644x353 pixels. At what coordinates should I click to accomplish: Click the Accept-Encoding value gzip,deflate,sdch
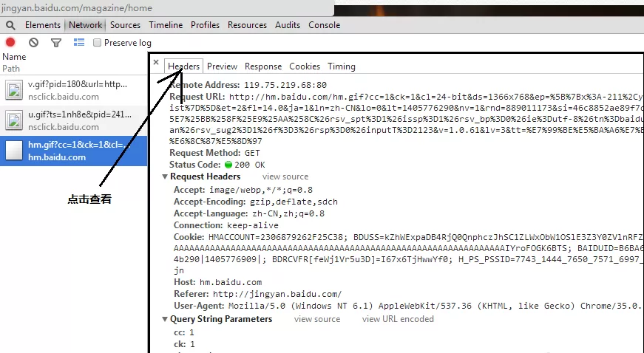click(x=294, y=202)
